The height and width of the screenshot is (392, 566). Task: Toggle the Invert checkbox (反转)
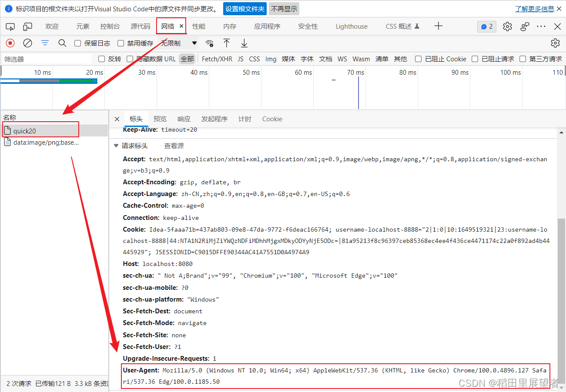[102, 59]
